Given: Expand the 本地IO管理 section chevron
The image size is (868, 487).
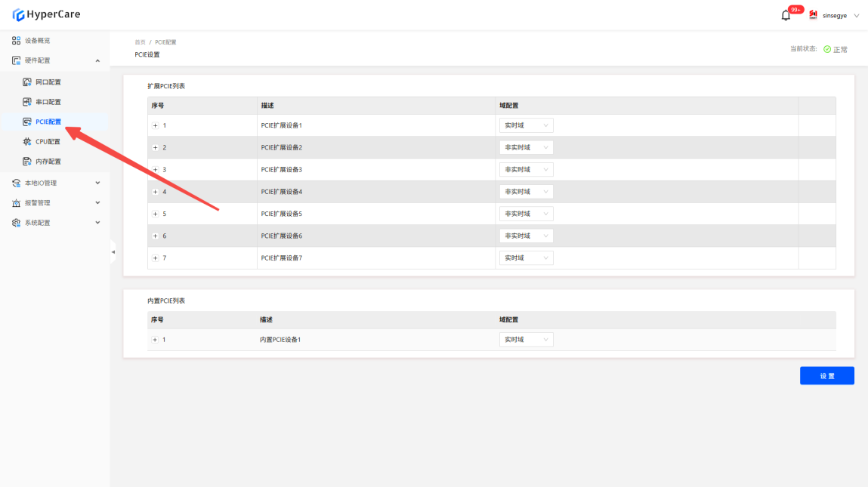Looking at the screenshot, I should click(97, 183).
